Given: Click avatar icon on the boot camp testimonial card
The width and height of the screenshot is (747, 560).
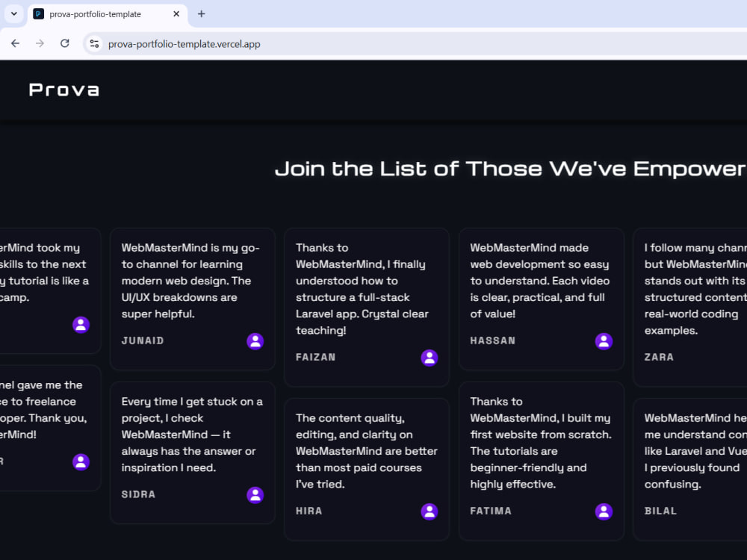Looking at the screenshot, I should [x=81, y=325].
